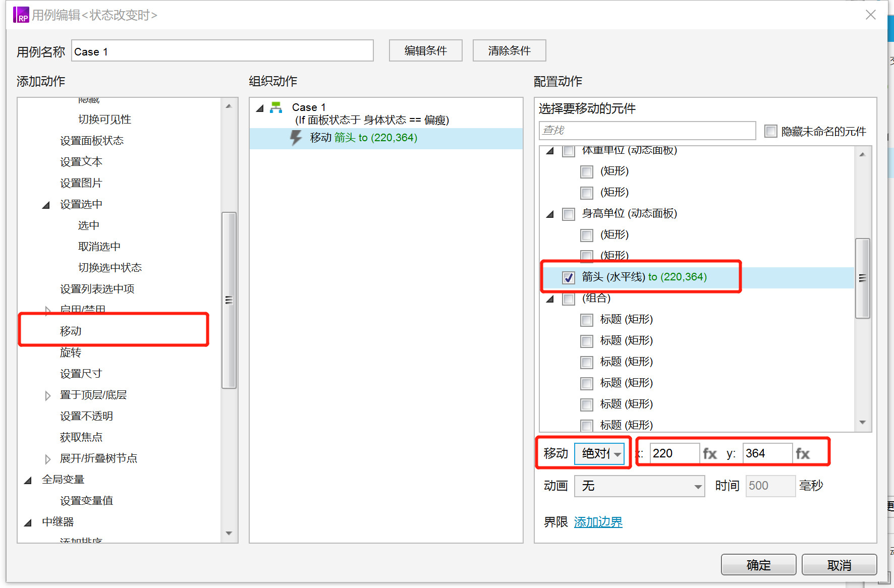
Task: Click the Case 1 flow icon
Action: (276, 107)
